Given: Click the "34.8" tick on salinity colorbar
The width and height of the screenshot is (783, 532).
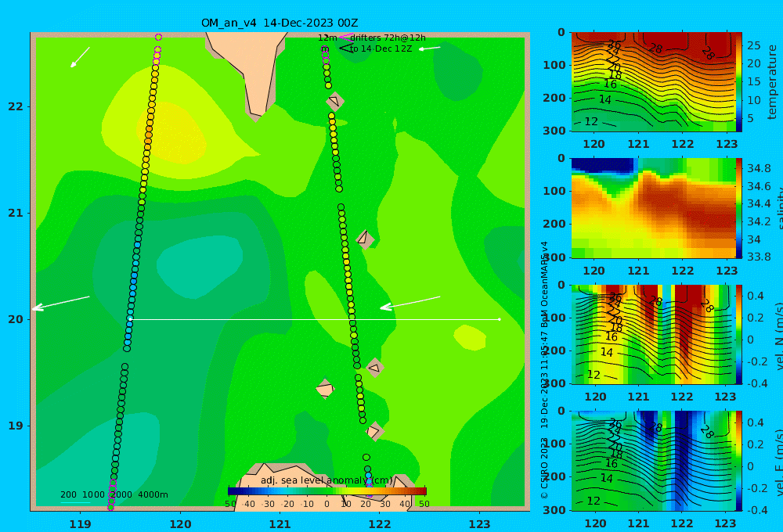Looking at the screenshot, I should [759, 167].
